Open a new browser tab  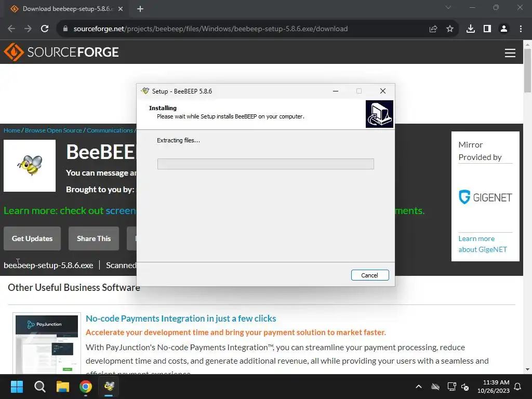[140, 9]
